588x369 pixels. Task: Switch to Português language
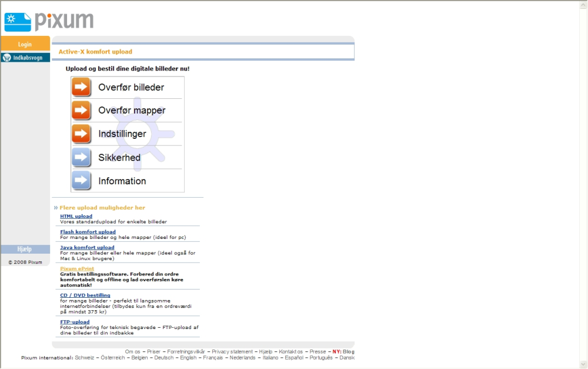[321, 358]
